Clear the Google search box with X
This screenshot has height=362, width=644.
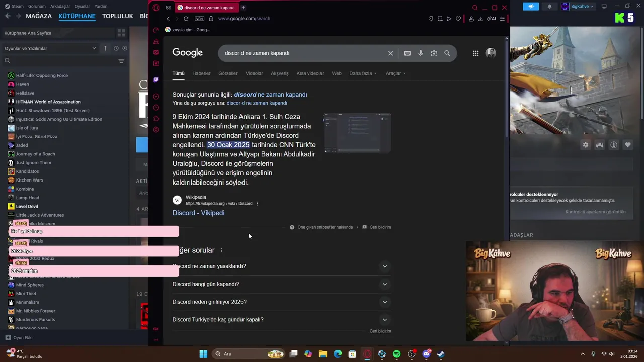pos(390,53)
